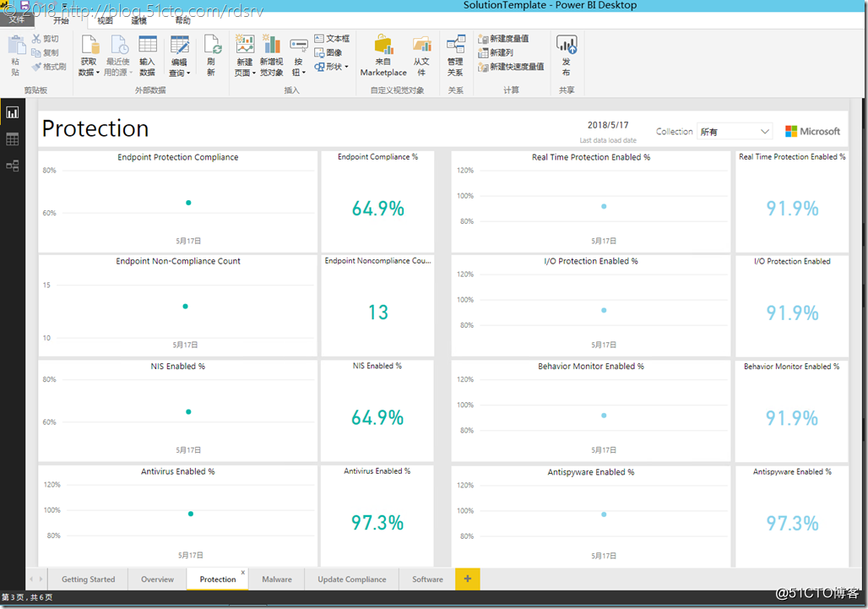Screen dimensions: 868x609
Task: Open the Malware page tab
Action: pos(277,579)
